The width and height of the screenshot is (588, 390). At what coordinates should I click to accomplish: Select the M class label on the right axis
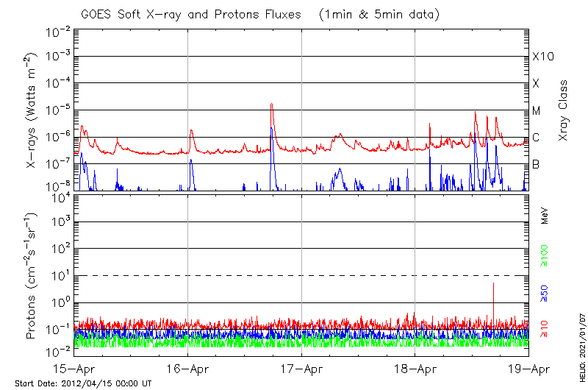tap(537, 110)
